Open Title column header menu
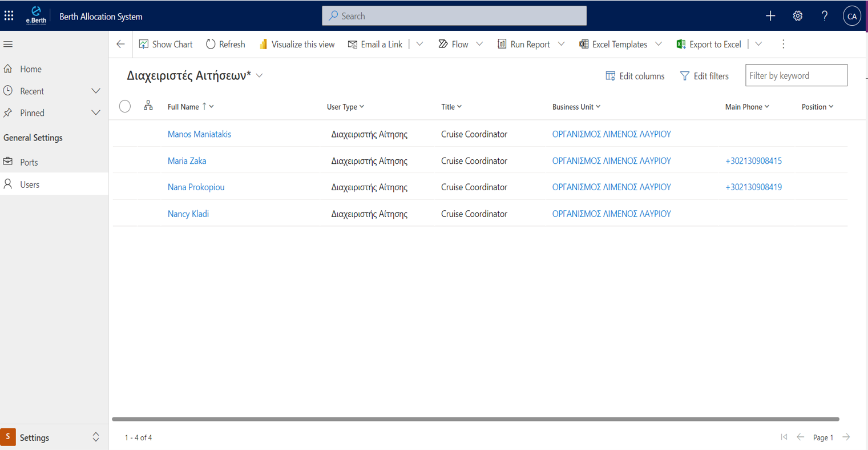The height and width of the screenshot is (450, 868). pyautogui.click(x=451, y=107)
